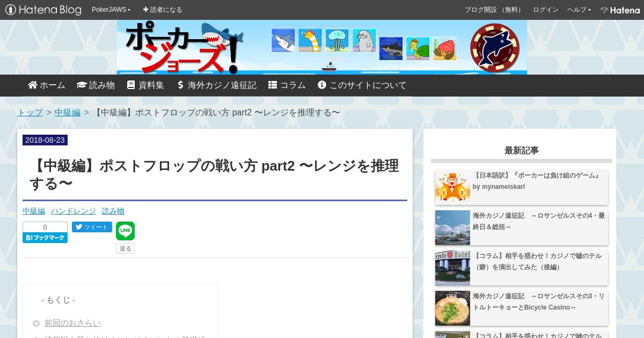Viewport: 644px width, 338px height.
Task: Click the 最新記事 sidebar heading
Action: [522, 150]
